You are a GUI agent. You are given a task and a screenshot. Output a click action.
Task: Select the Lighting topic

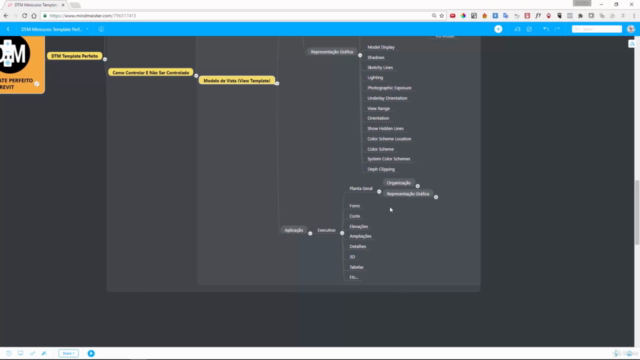pos(375,78)
